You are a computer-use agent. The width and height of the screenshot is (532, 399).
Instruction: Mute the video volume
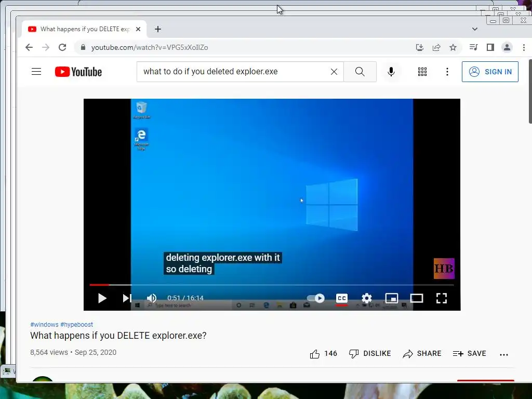point(151,298)
